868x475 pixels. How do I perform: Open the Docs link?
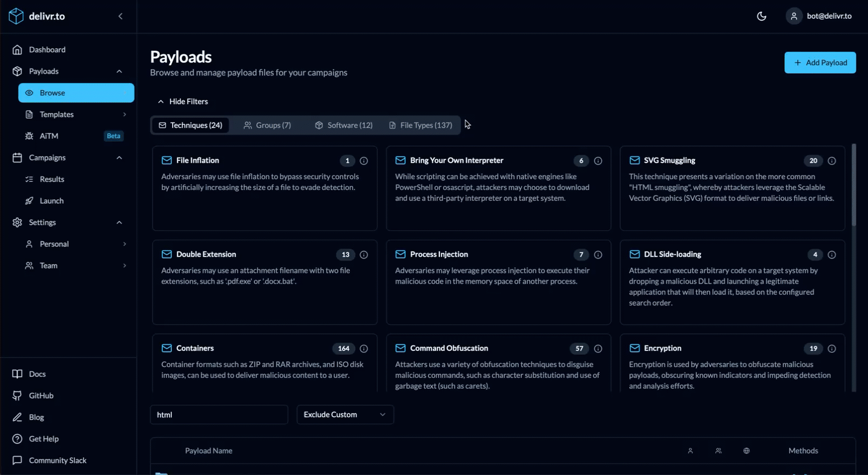coord(37,374)
